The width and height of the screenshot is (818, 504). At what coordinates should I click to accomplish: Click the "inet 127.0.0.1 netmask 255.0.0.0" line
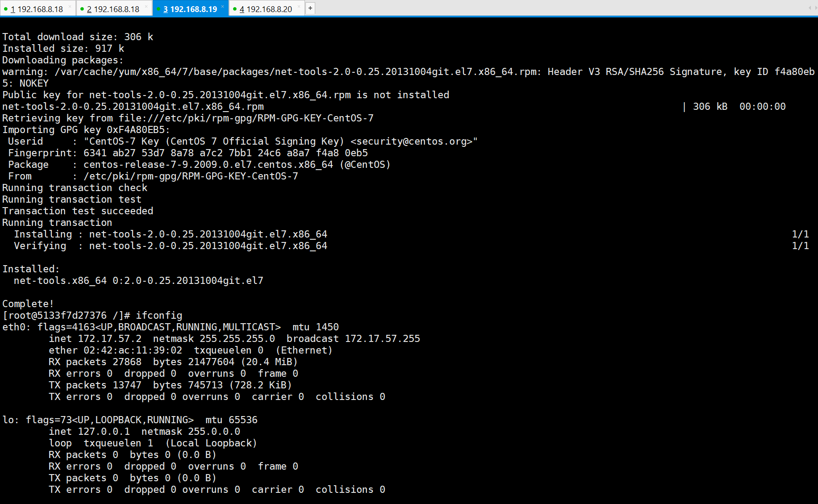click(144, 432)
